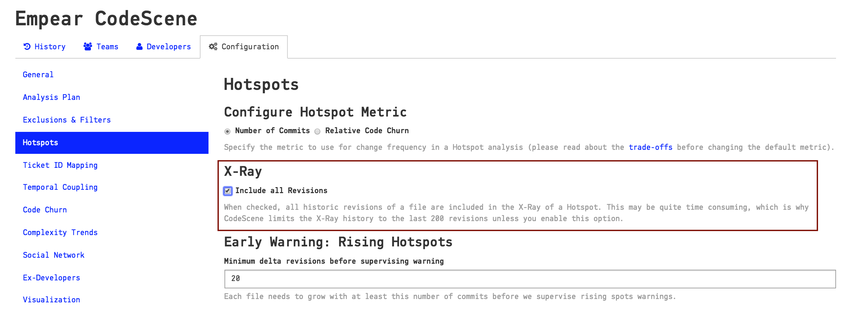This screenshot has height=313, width=868.
Task: Click the Teams group icon
Action: point(88,47)
